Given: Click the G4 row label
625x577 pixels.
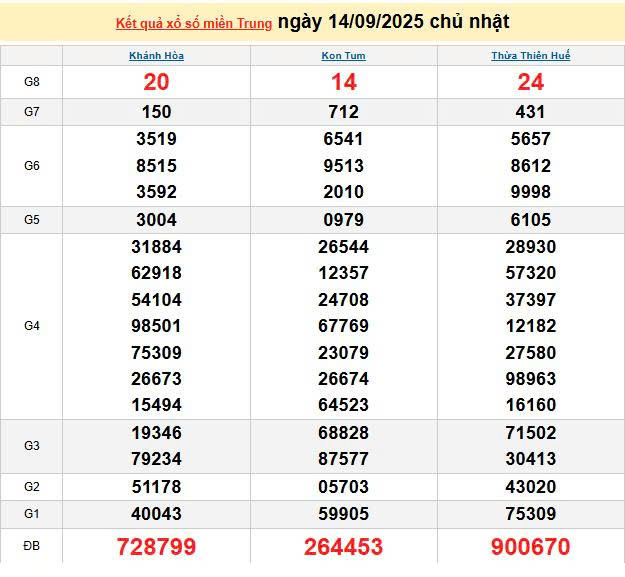Looking at the screenshot, I should coord(31,326).
